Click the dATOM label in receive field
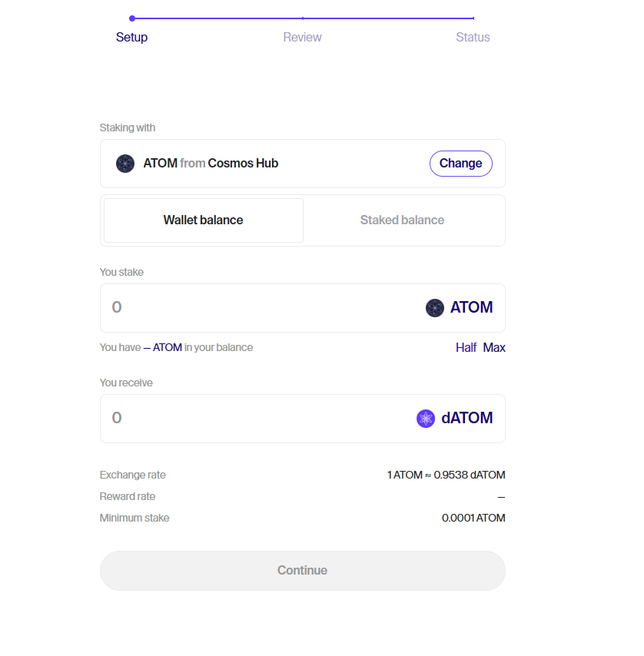The image size is (644, 656). coord(467,418)
